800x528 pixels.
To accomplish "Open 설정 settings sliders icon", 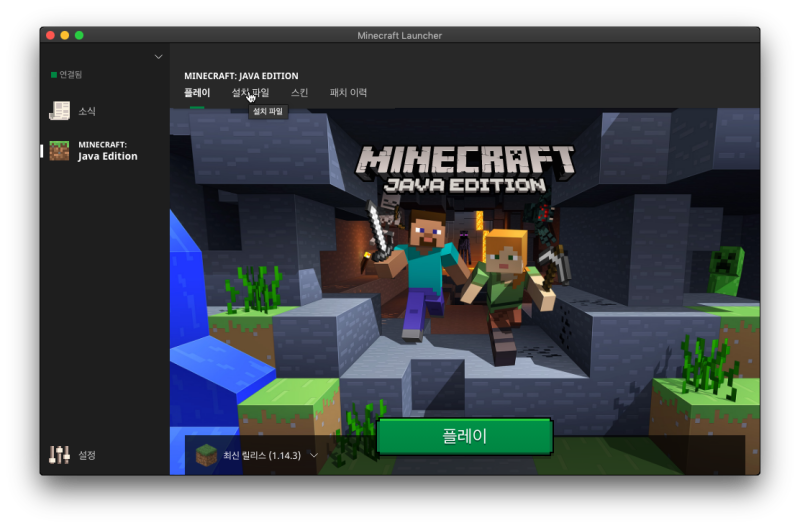I will point(59,455).
